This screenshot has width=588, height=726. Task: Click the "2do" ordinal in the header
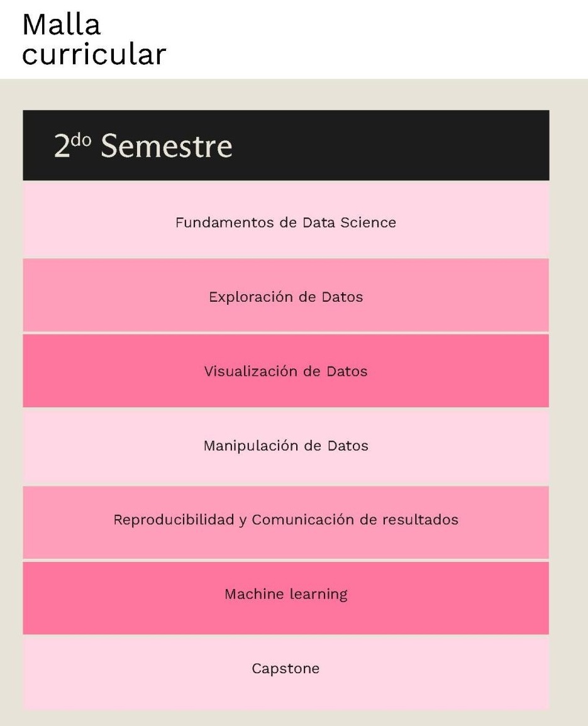click(72, 145)
